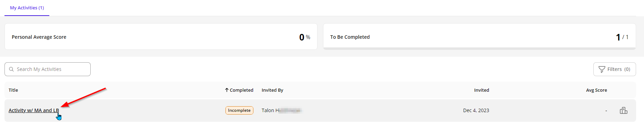Sort by Title column header
The image size is (644, 127).
[x=13, y=90]
